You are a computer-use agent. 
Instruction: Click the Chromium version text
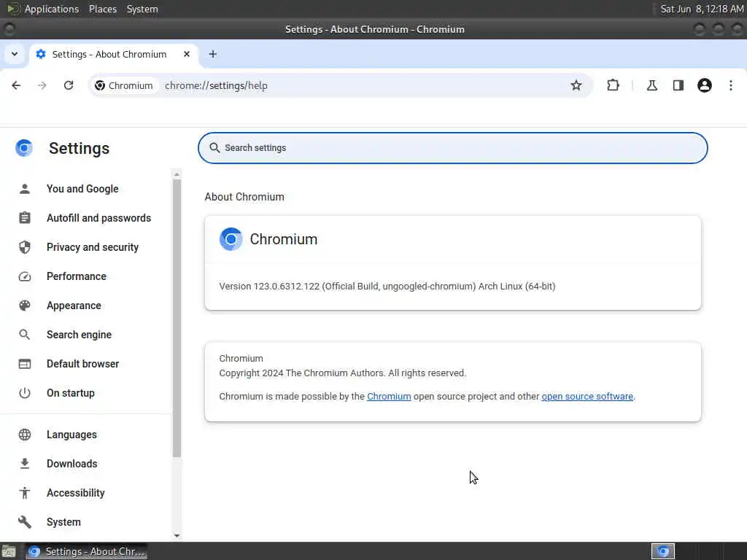(x=387, y=286)
